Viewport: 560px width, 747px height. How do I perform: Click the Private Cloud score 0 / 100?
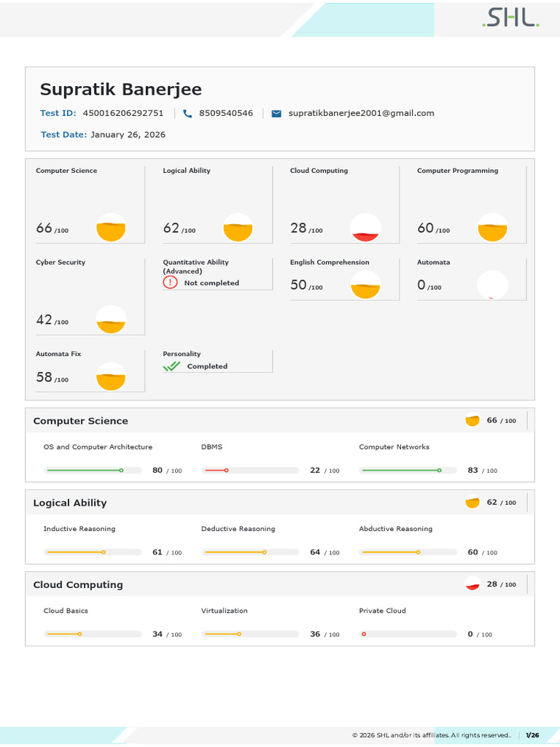point(480,634)
